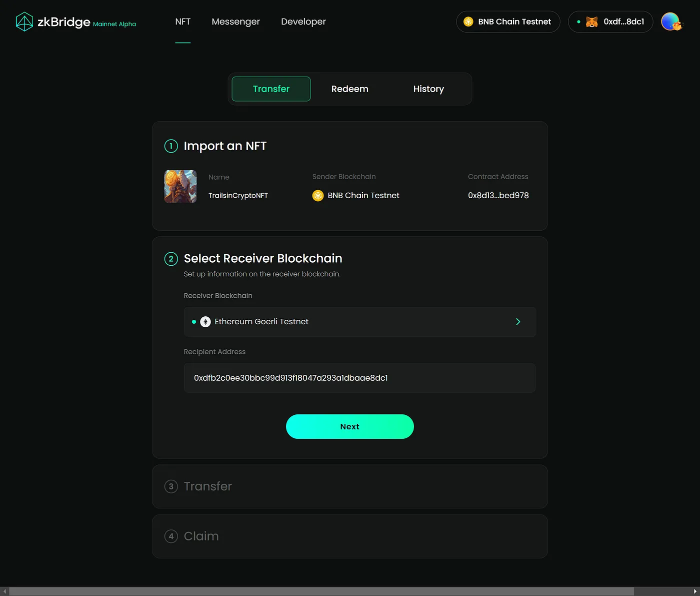Screen dimensions: 700x596
Task: Switch to the History tab
Action: (x=428, y=89)
